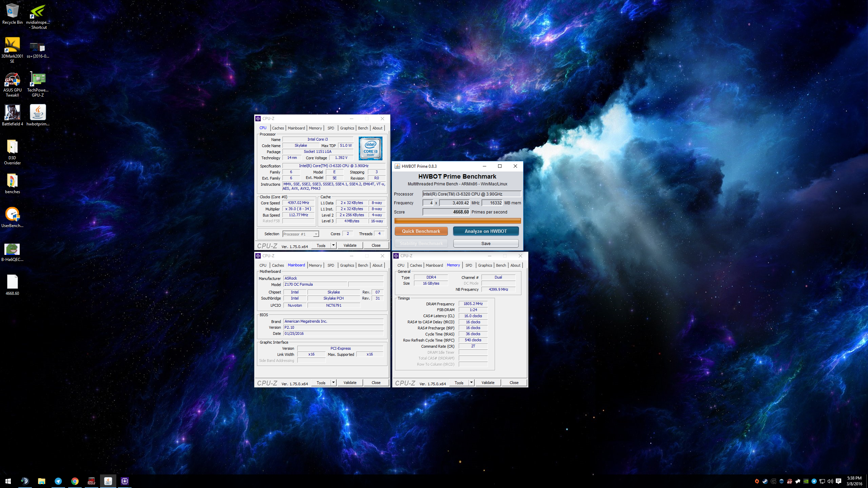Click the HWBOT Prime Processor name field
Screen dimensions: 868x488
tap(472, 194)
